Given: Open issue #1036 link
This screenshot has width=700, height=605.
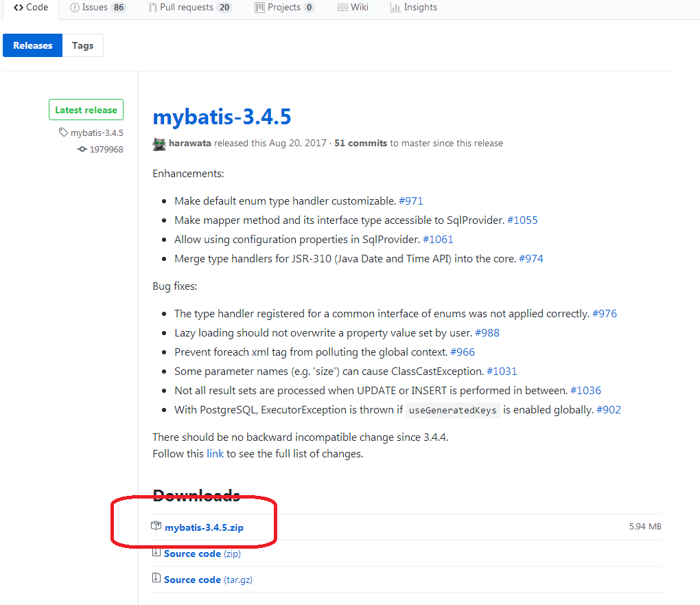Looking at the screenshot, I should 585,391.
